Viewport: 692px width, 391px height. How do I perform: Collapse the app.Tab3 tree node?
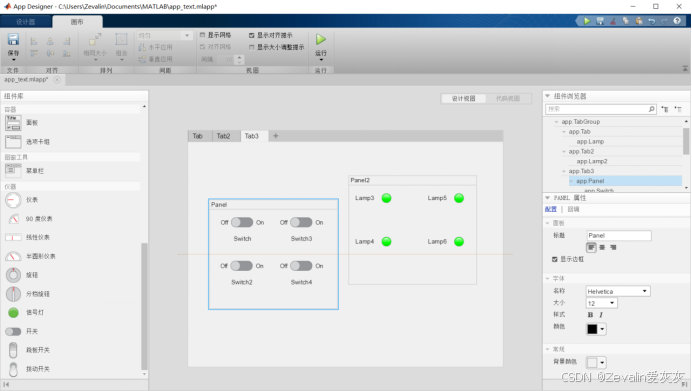coord(564,171)
